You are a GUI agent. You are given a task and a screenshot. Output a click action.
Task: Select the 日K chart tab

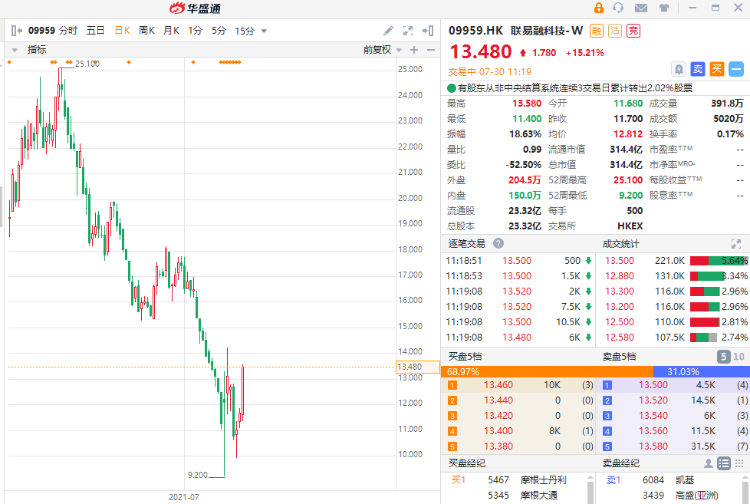pyautogui.click(x=122, y=31)
